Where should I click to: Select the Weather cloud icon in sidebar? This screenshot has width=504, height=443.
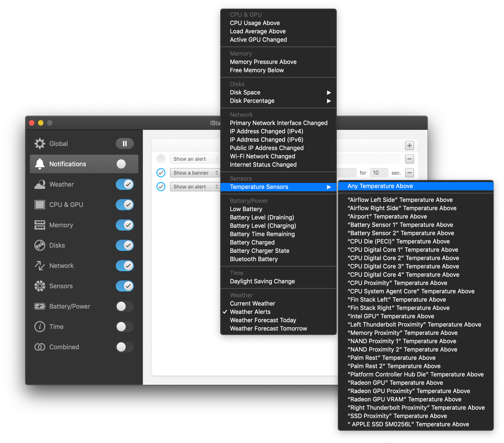(40, 184)
